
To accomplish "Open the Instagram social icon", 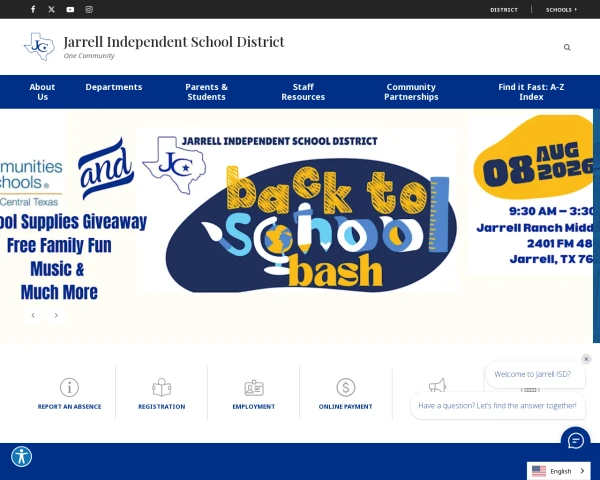I will coord(89,9).
